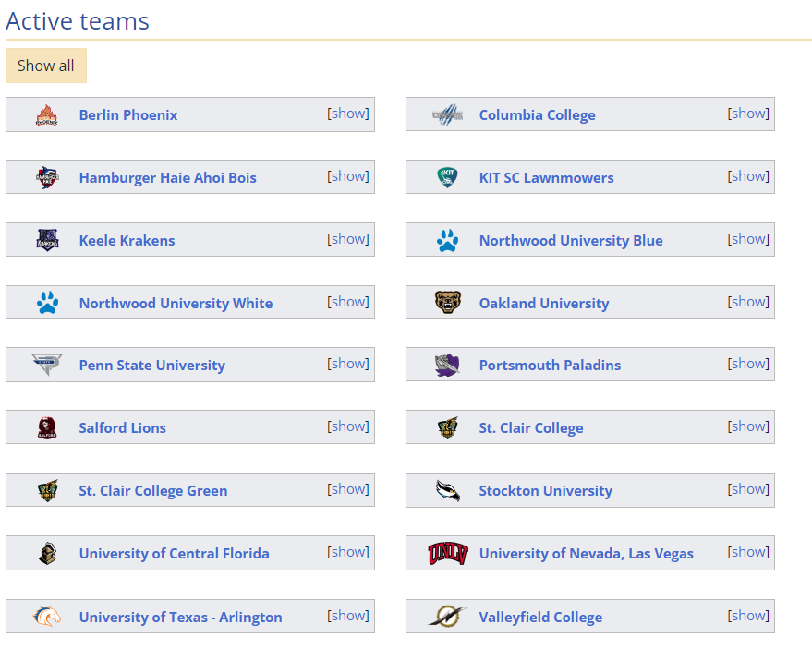Expand Portsmouth Paladins using show
This screenshot has width=812, height=648.
click(748, 364)
